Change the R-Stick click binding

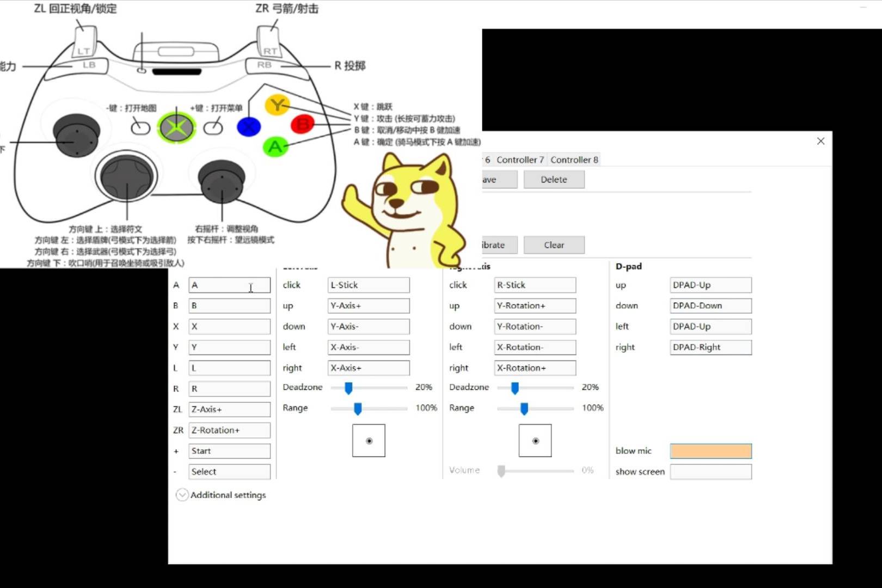534,285
